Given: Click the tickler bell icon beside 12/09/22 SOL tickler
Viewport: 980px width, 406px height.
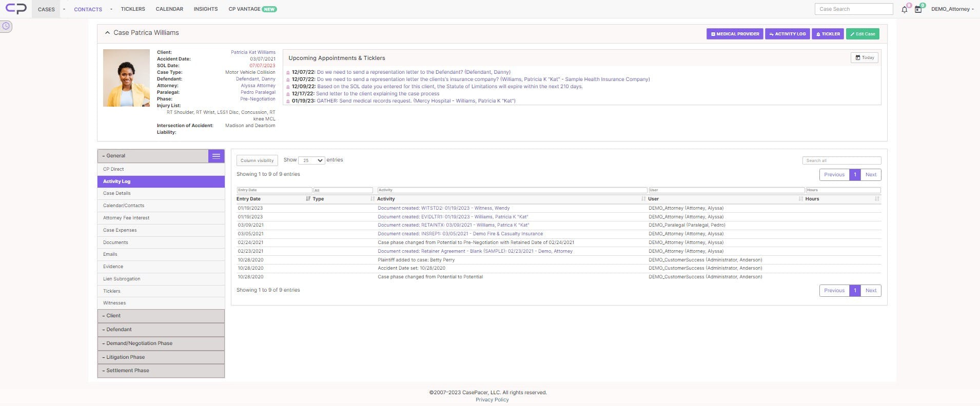Looking at the screenshot, I should tap(288, 87).
